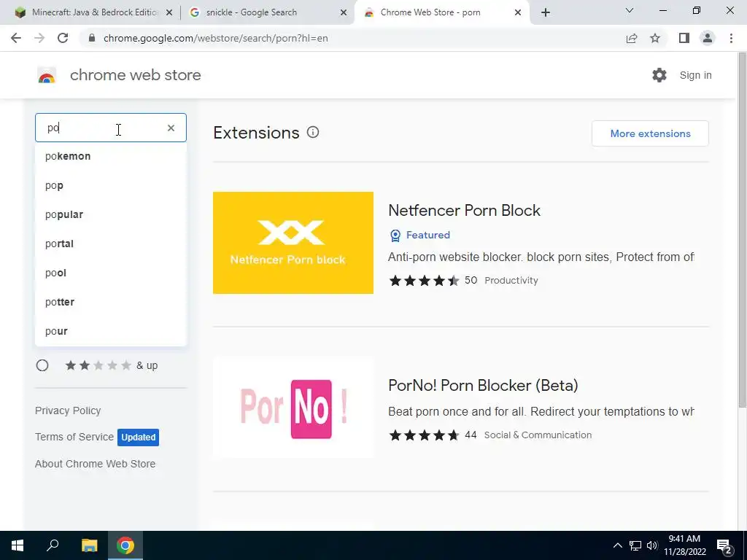
Task: Click the Productivity category label
Action: [x=511, y=281]
